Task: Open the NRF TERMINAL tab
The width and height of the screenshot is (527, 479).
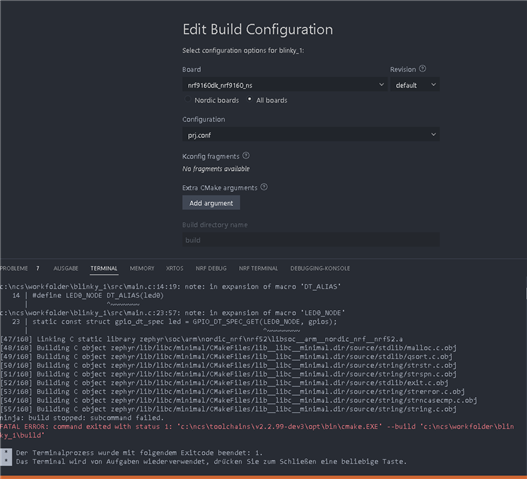Action: (258, 268)
